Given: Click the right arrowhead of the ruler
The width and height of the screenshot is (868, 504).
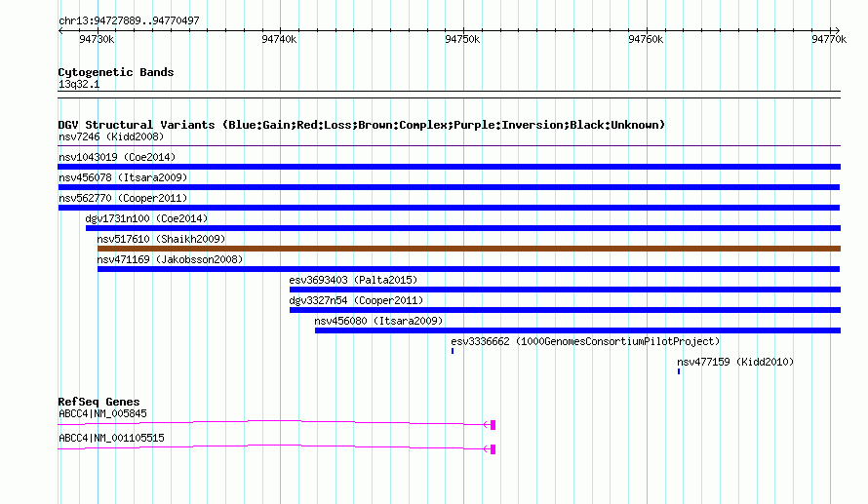Looking at the screenshot, I should [x=837, y=31].
